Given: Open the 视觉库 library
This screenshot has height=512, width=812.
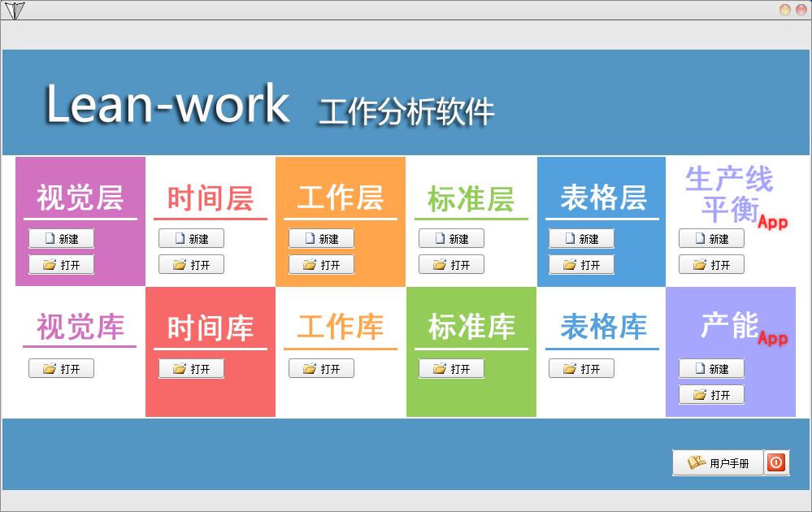Looking at the screenshot, I should (61, 369).
